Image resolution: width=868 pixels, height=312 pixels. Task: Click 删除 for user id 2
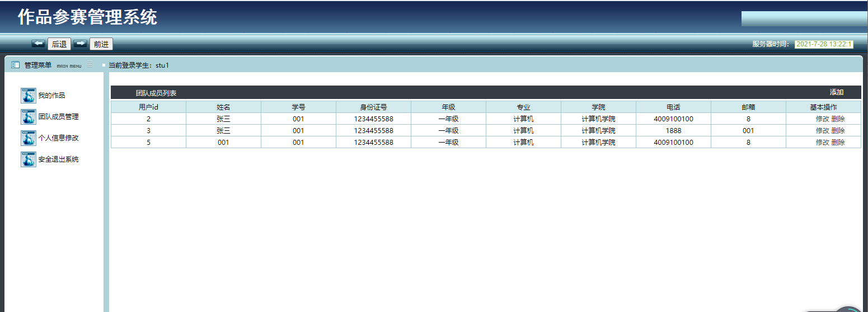pos(838,119)
